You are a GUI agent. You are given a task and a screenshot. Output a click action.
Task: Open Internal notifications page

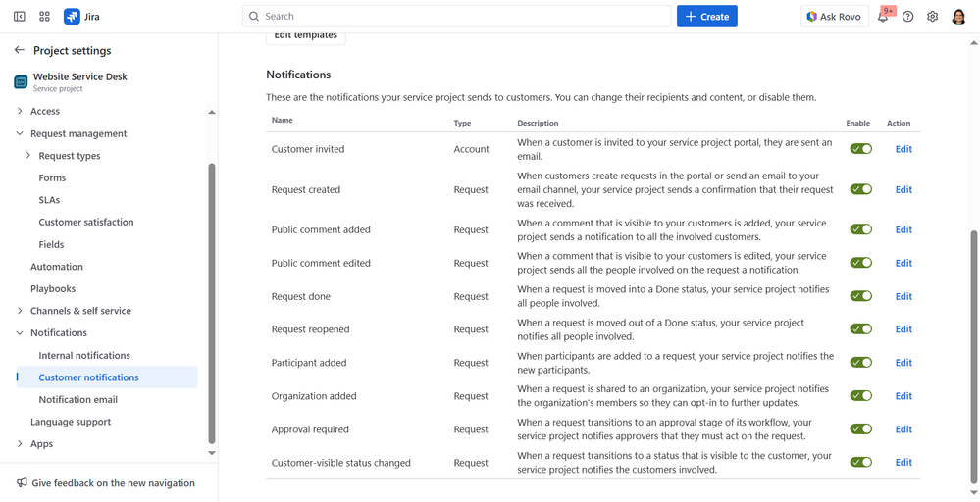coord(84,355)
